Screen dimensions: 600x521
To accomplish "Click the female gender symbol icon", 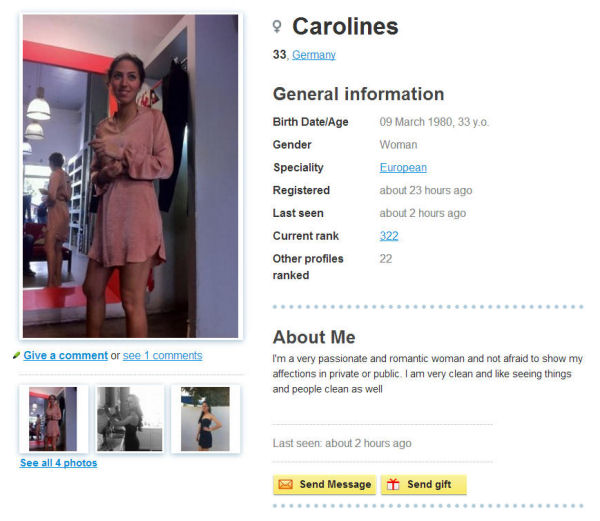I will pyautogui.click(x=277, y=27).
